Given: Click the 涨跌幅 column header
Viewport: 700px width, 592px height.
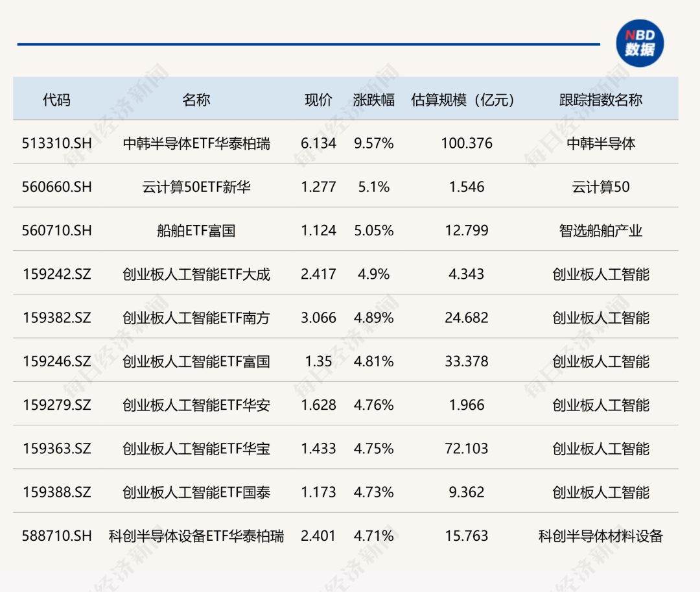Looking at the screenshot, I should pos(374,100).
